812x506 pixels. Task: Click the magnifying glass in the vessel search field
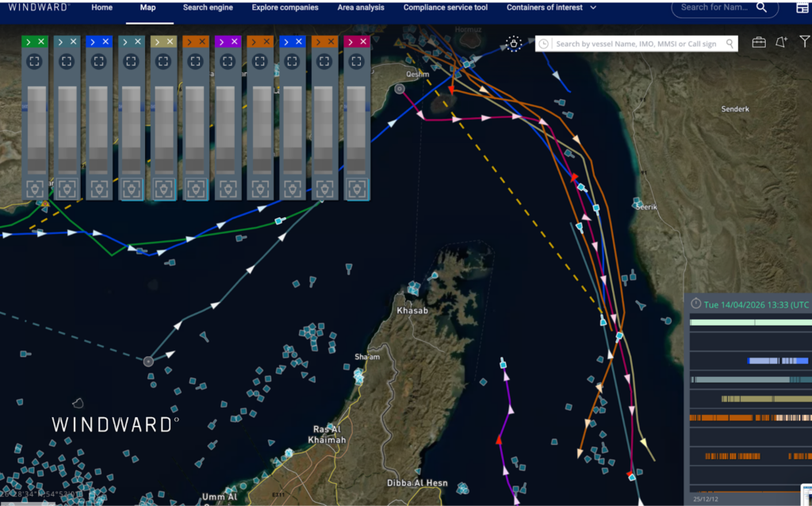[730, 43]
